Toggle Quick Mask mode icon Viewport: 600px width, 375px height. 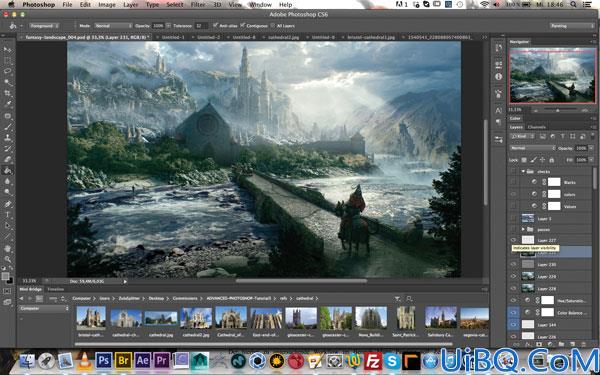(7, 291)
